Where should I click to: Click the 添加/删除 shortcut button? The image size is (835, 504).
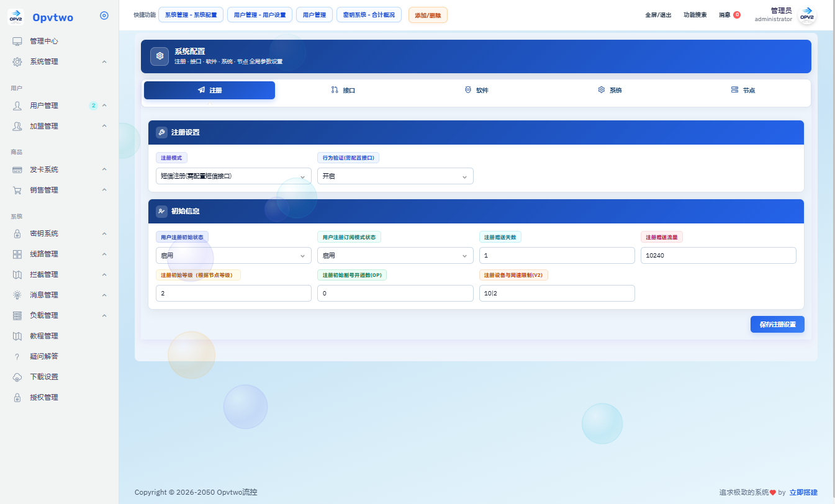click(x=428, y=15)
